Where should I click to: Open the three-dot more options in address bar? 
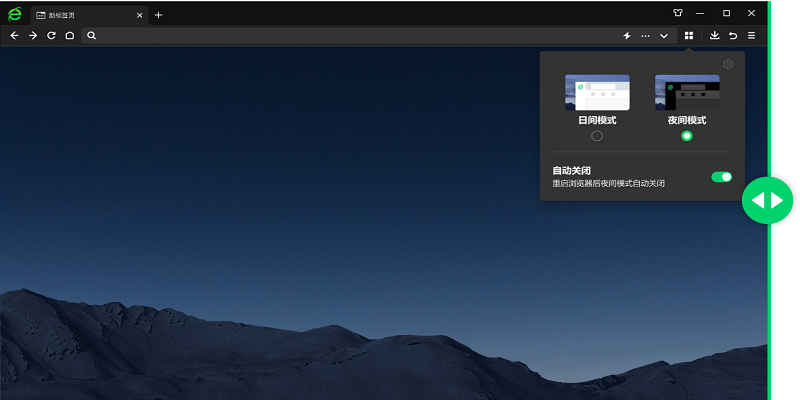645,35
